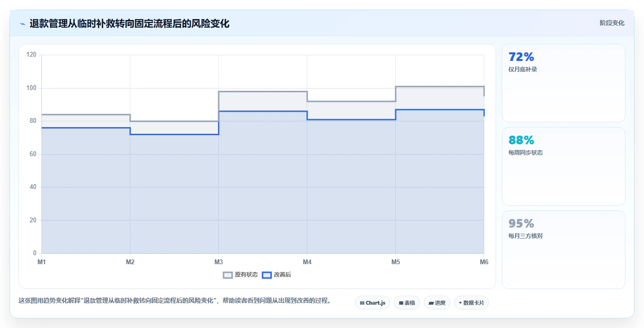Click the M3 axis label
The width and height of the screenshot is (644, 328).
(218, 262)
